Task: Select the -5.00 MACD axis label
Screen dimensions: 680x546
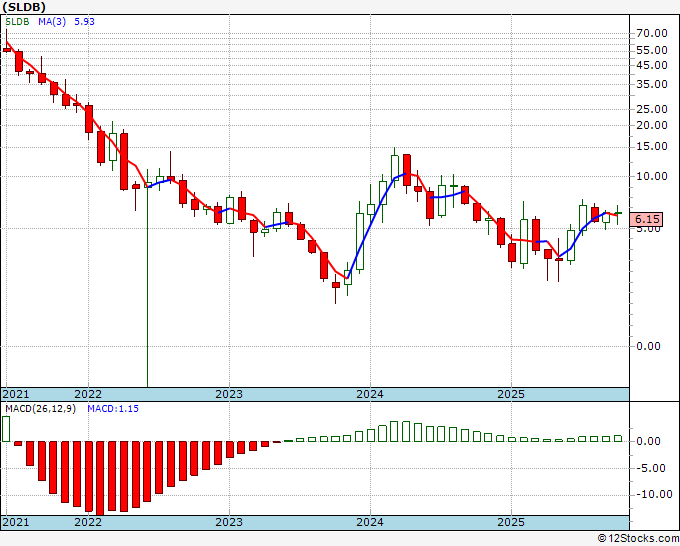Action: click(650, 468)
